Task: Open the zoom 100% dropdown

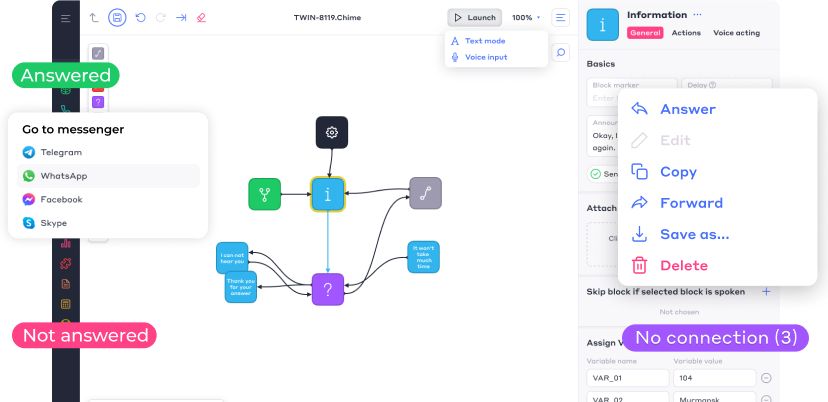Action: (526, 18)
